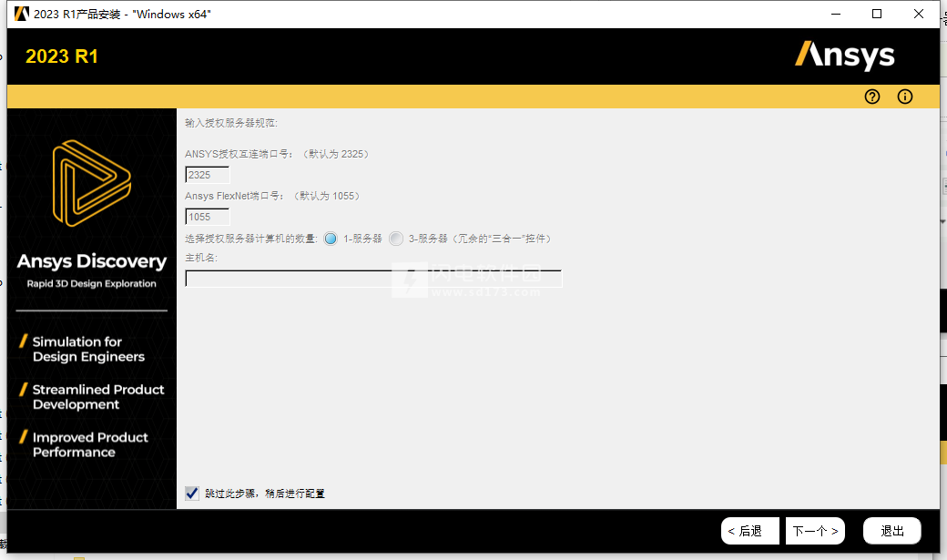
Task: Click the 2325 port number field
Action: [208, 175]
